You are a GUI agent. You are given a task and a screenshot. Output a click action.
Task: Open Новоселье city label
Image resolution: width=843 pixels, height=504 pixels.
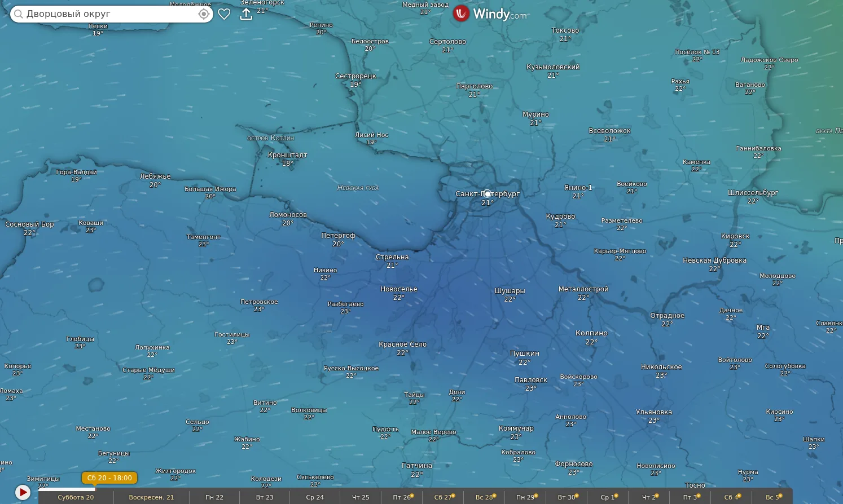click(x=399, y=289)
